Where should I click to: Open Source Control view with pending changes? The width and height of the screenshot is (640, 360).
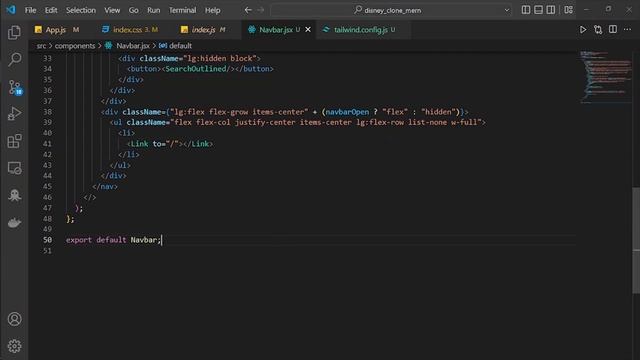click(15, 87)
